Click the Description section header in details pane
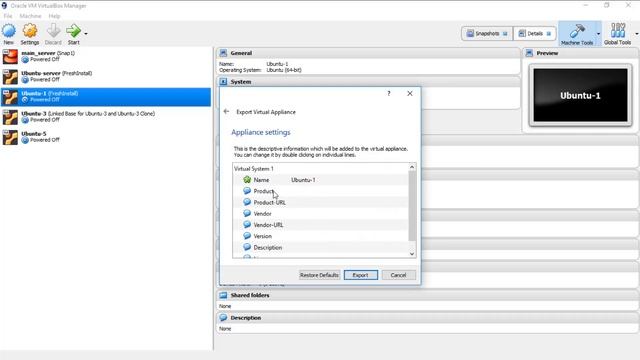This screenshot has width=640, height=360. [x=427, y=318]
